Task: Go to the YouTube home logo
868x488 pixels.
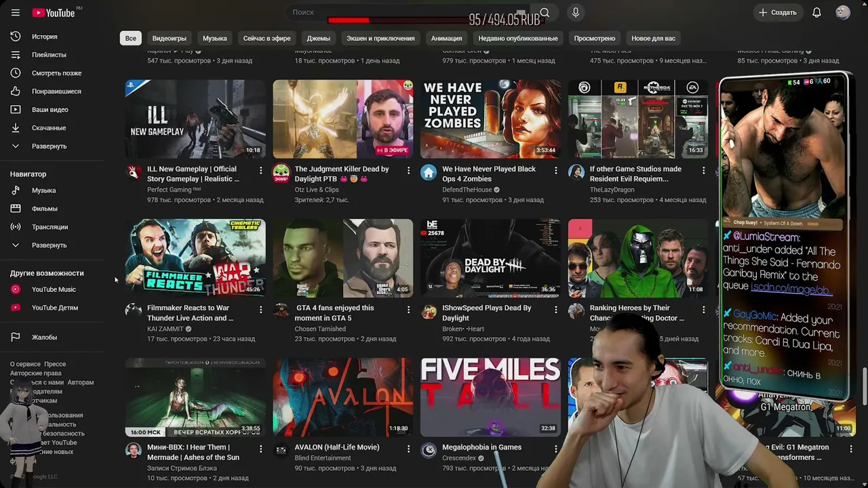Action: [54, 12]
